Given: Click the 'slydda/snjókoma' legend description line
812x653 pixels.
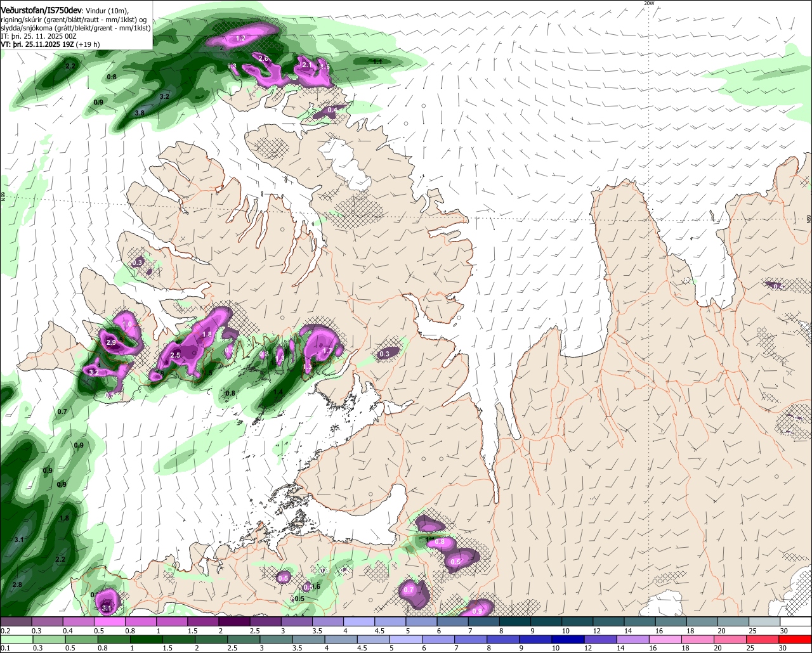Looking at the screenshot, I should point(75,28).
